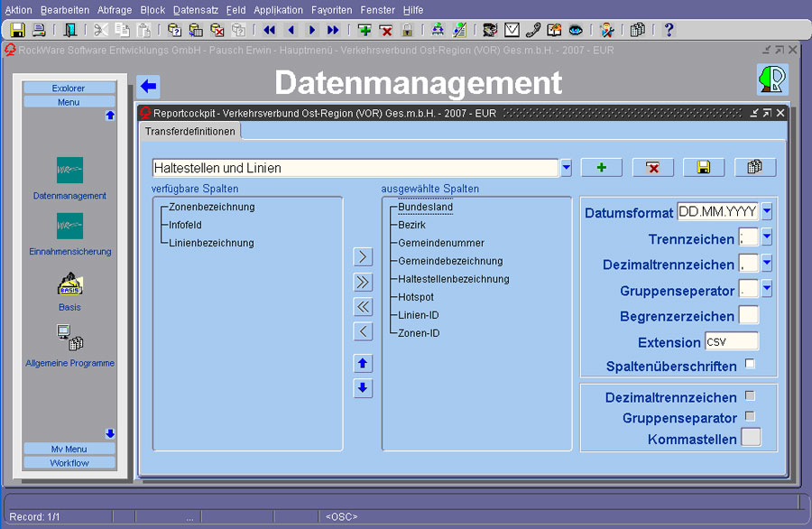Viewport: 812px width, 529px height.
Task: Go to previous record arrow
Action: pos(291,30)
